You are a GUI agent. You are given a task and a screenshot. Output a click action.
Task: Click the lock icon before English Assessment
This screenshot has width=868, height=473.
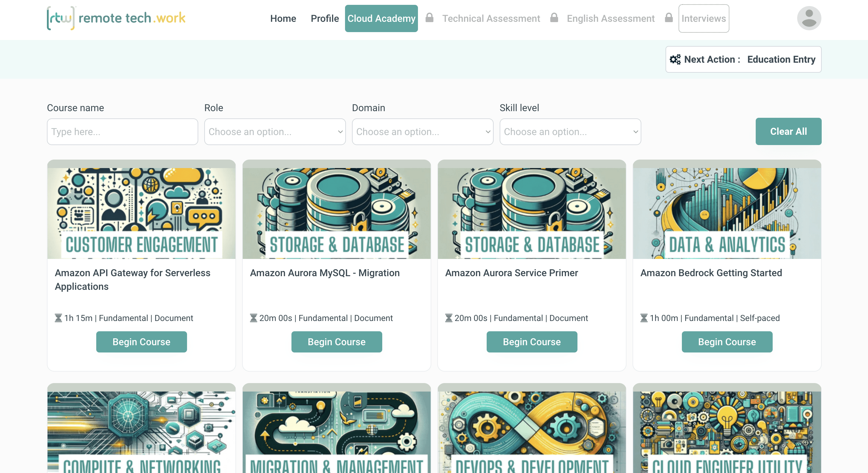coord(554,18)
